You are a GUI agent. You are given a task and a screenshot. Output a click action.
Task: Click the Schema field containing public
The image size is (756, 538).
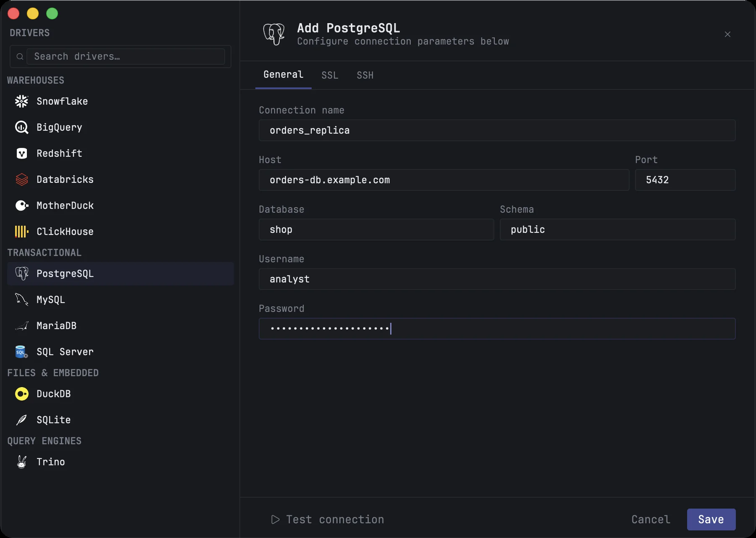(x=618, y=229)
